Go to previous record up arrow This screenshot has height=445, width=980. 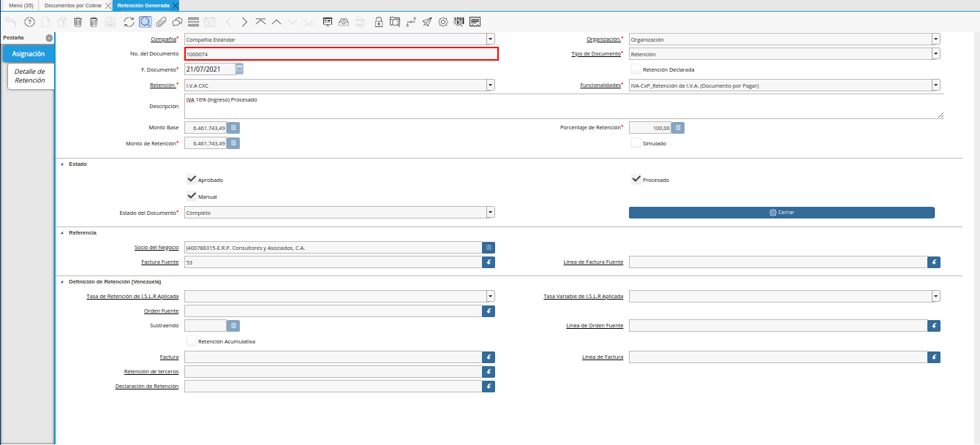tap(276, 22)
